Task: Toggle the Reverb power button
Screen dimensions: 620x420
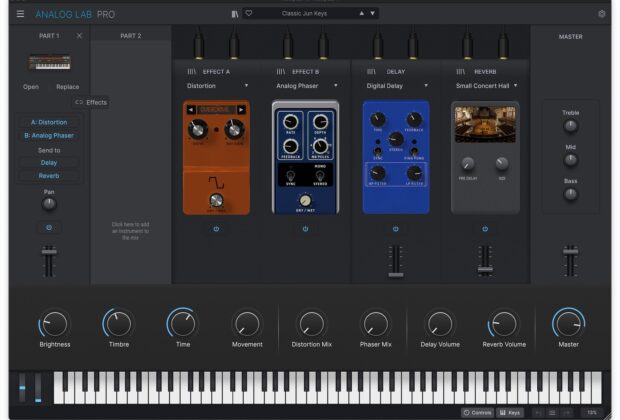Action: point(485,229)
